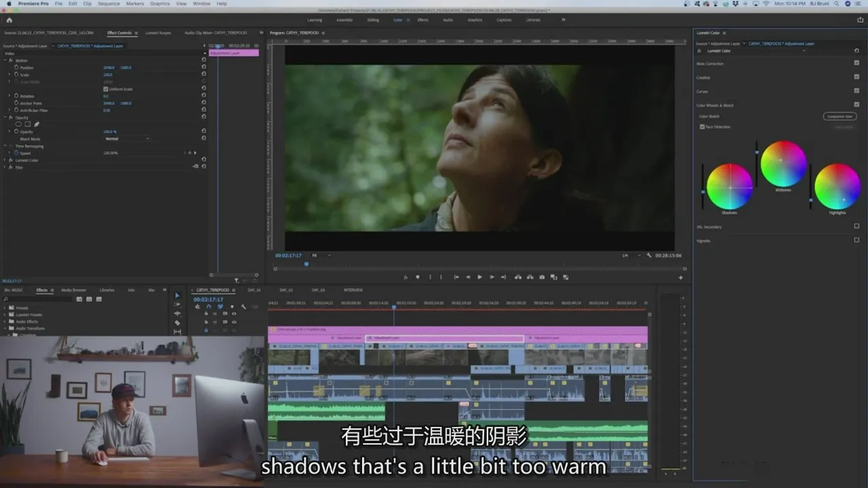Toggle the Curves section checkbox

coord(856,91)
